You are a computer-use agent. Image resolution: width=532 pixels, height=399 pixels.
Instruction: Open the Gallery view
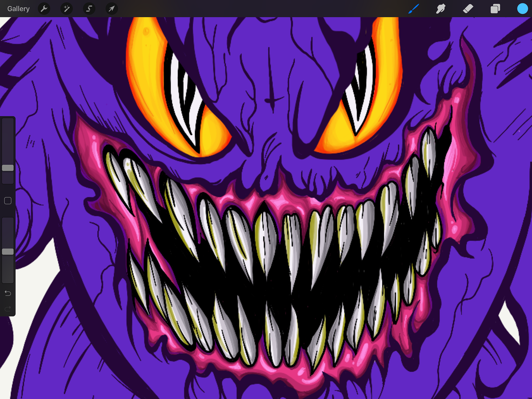point(18,9)
